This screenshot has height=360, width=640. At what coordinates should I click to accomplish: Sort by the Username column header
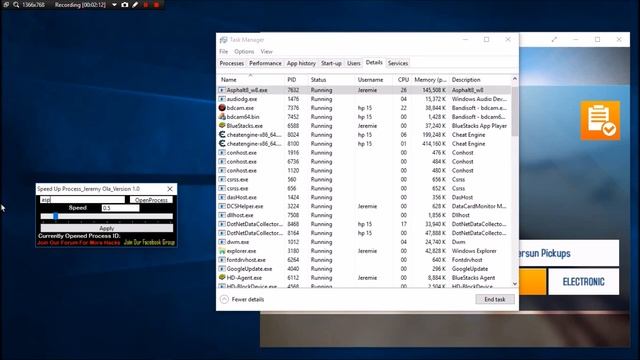point(373,80)
